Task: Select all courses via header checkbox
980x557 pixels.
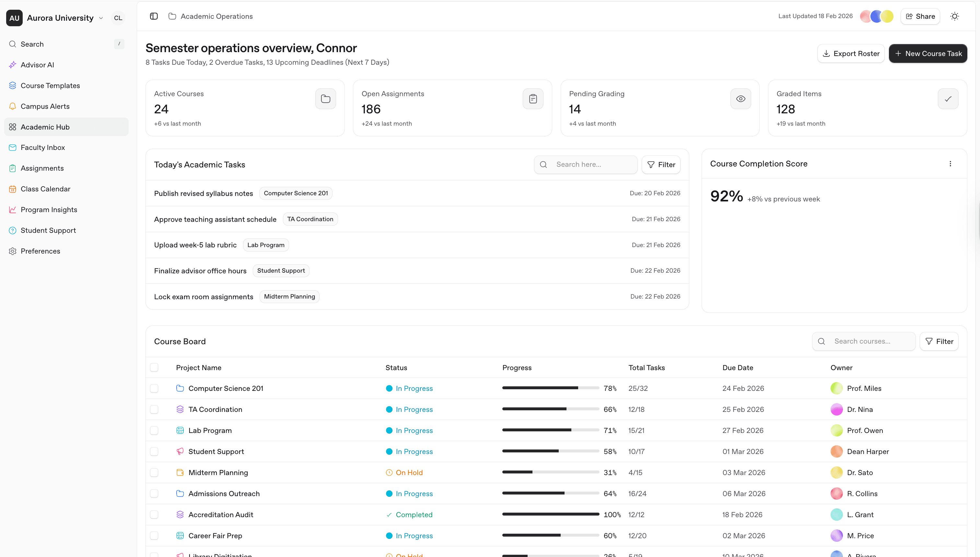Action: [x=154, y=367]
